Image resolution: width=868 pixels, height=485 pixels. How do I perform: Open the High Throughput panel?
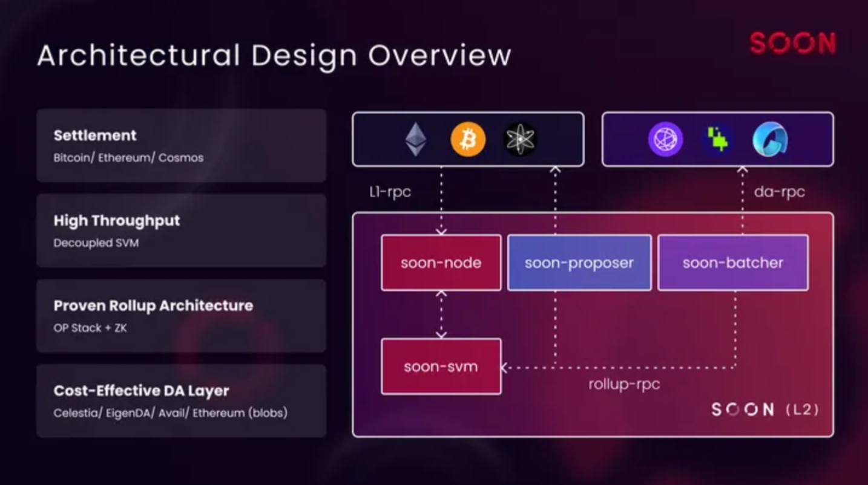181,230
